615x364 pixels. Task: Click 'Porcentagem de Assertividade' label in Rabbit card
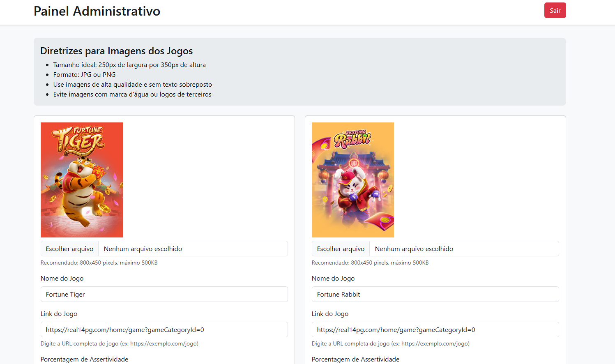355,359
